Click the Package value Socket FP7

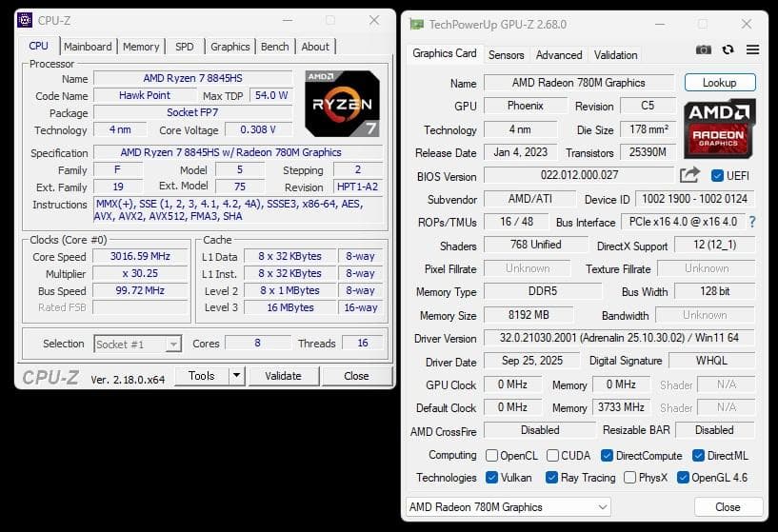pyautogui.click(x=192, y=112)
